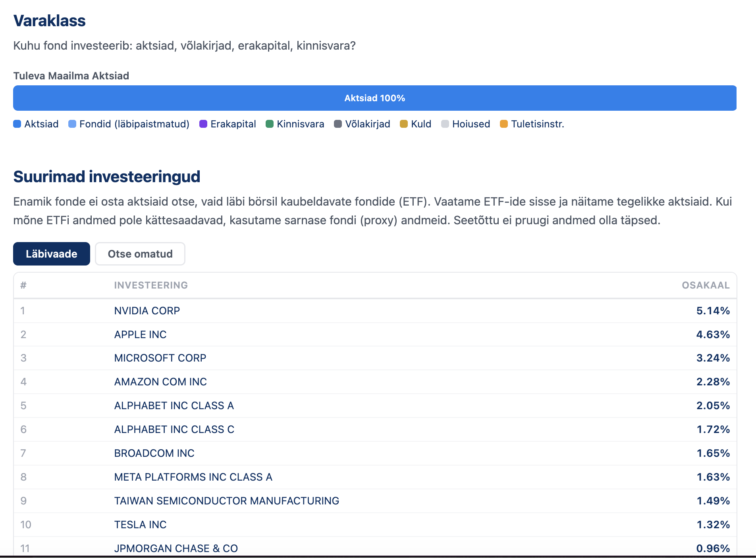This screenshot has height=558, width=756.
Task: Click TAIWAN SEMICONDUCTOR MANUFACTURING row
Action: pos(226,501)
